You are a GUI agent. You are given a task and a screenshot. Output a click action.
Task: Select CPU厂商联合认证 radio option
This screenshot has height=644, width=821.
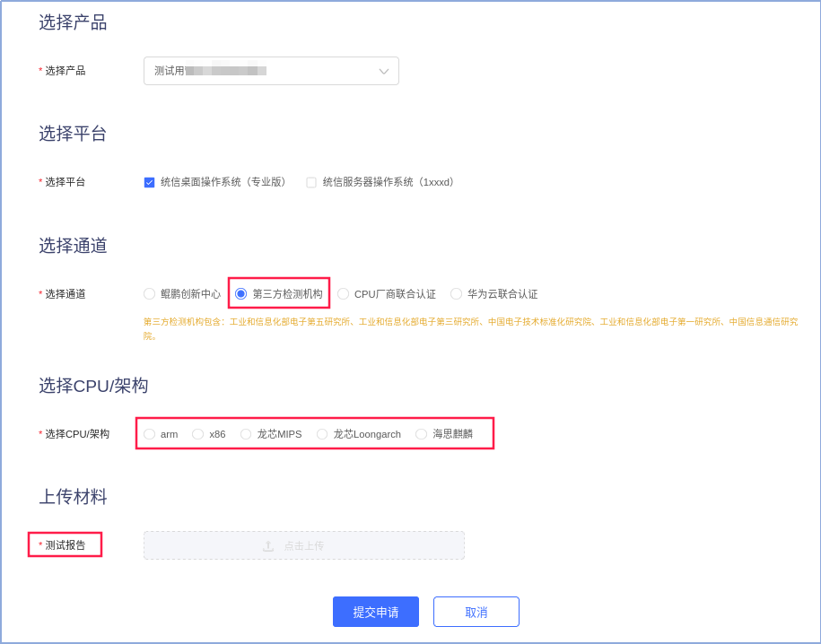click(343, 293)
